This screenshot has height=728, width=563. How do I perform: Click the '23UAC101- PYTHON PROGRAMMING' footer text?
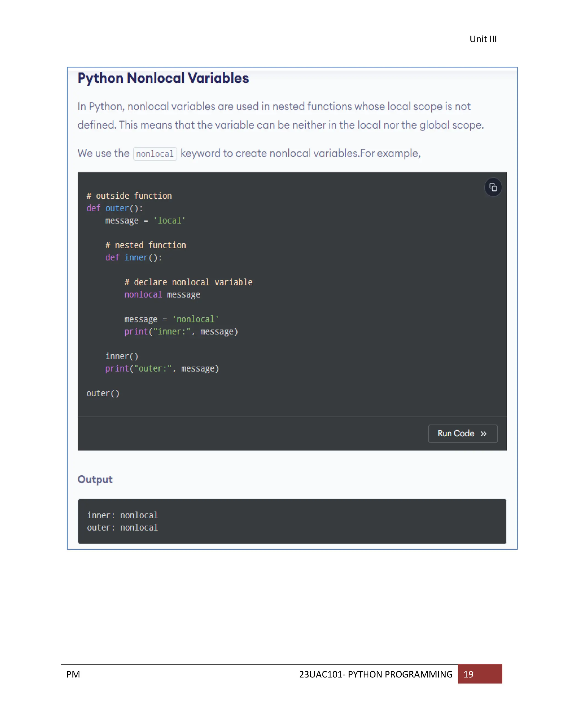tap(376, 674)
